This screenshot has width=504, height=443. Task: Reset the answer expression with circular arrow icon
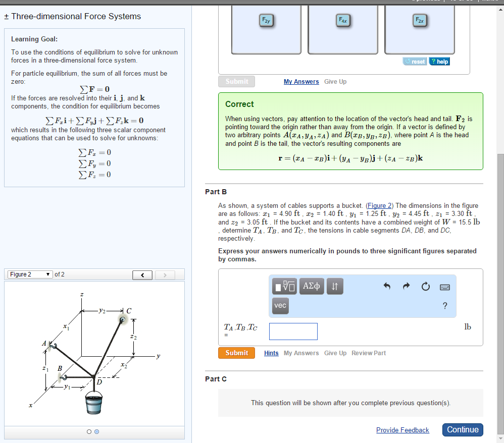pos(425,286)
